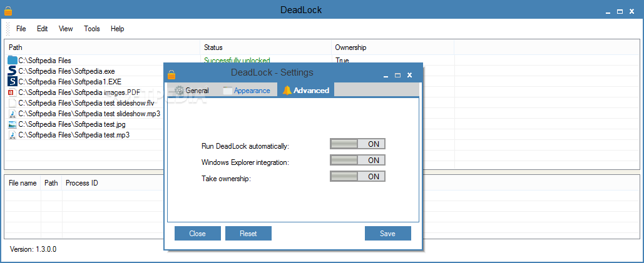Viewport: 644px width, 263px height.
Task: Click the DeadLock padlock icon in main title bar
Action: click(8, 11)
